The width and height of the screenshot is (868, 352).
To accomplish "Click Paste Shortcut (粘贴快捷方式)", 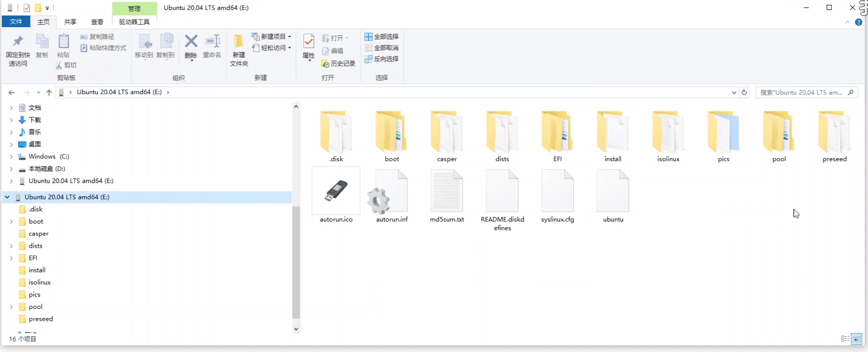I will coord(103,48).
